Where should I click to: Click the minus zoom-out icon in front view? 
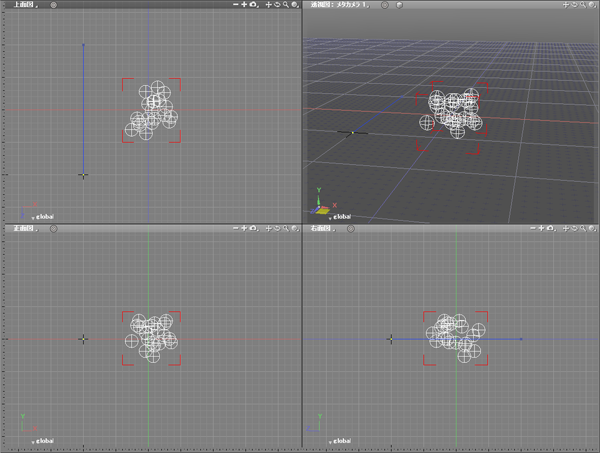point(235,230)
